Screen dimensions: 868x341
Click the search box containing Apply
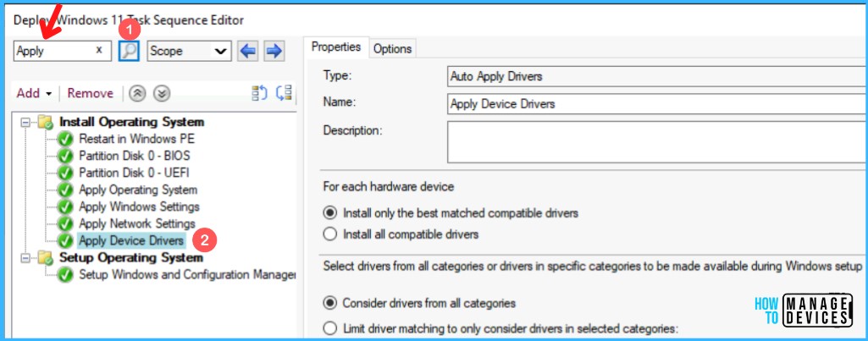[60, 51]
